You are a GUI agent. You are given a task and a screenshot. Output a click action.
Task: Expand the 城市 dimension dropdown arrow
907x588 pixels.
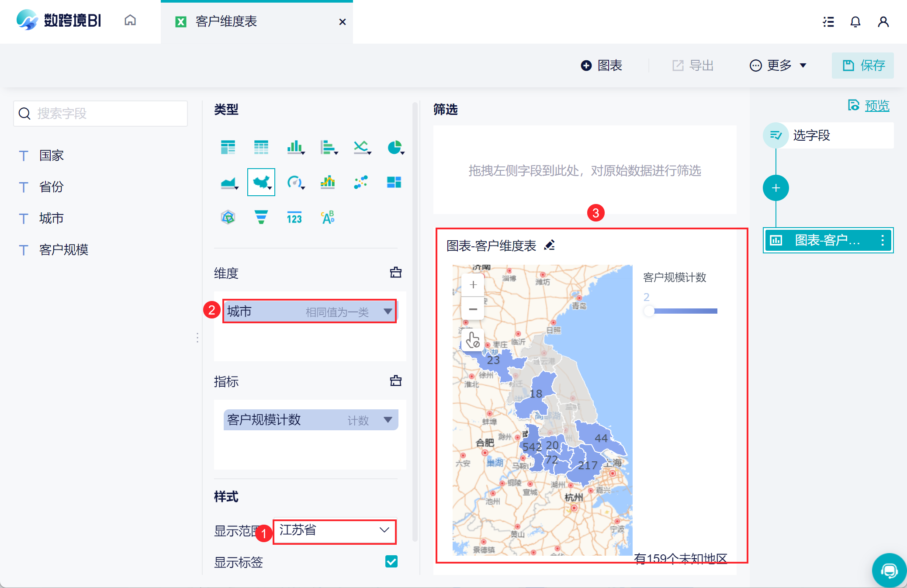pos(388,311)
